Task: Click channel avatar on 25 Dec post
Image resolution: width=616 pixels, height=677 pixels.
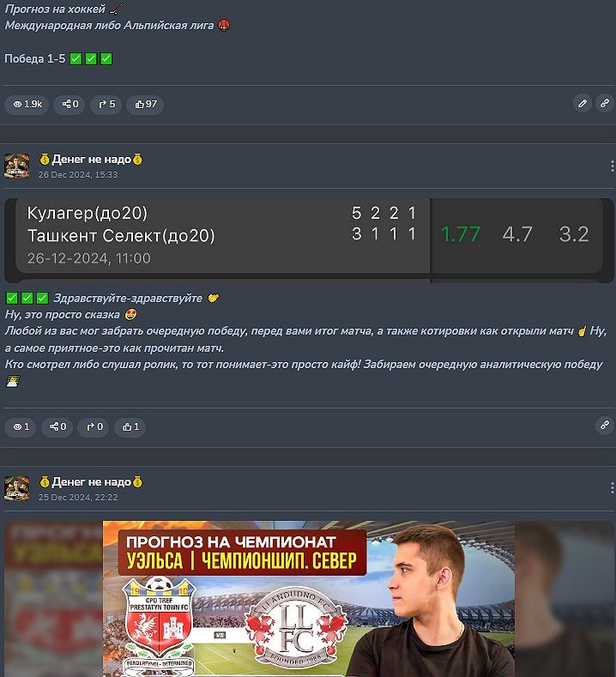Action: 17,488
